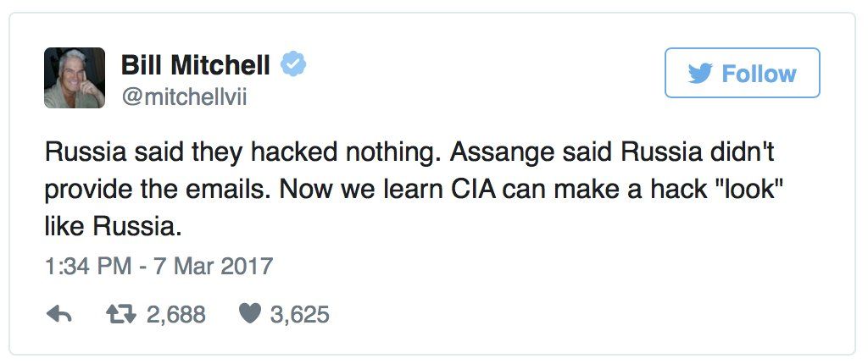The height and width of the screenshot is (364, 868).
Task: Click the Bill Mitchell display name
Action: pyautogui.click(x=196, y=64)
